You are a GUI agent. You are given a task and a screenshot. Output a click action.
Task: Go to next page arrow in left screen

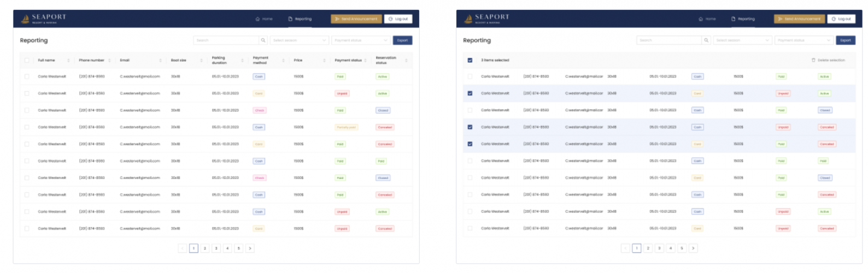coord(250,248)
